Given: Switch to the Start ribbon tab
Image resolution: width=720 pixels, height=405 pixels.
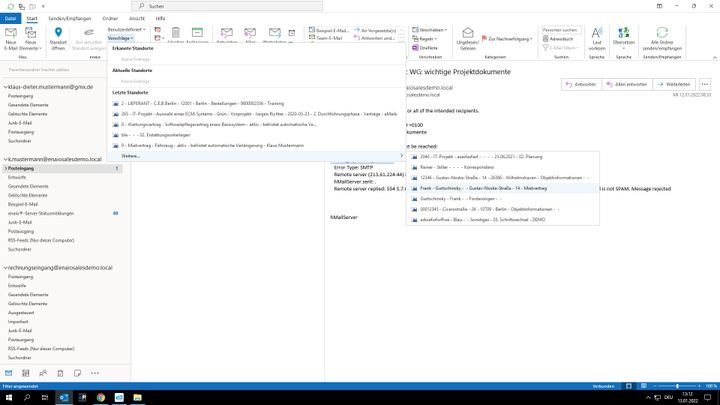Looking at the screenshot, I should [x=32, y=18].
